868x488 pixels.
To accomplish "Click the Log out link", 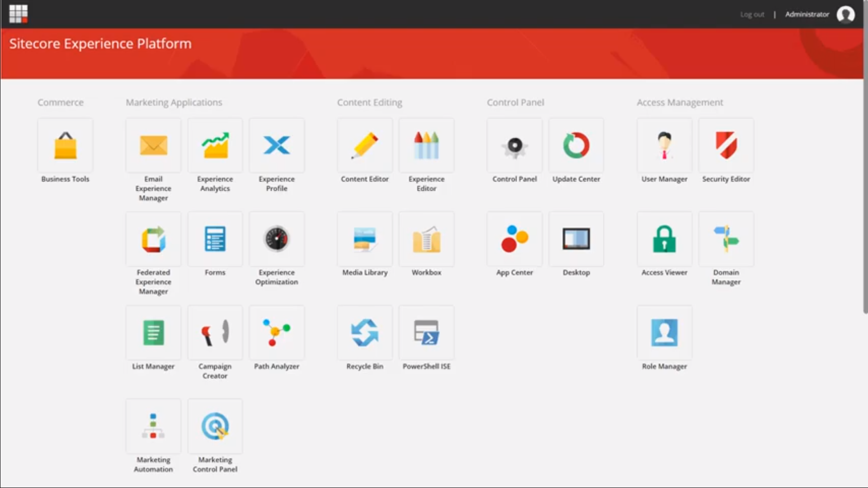I will point(752,14).
